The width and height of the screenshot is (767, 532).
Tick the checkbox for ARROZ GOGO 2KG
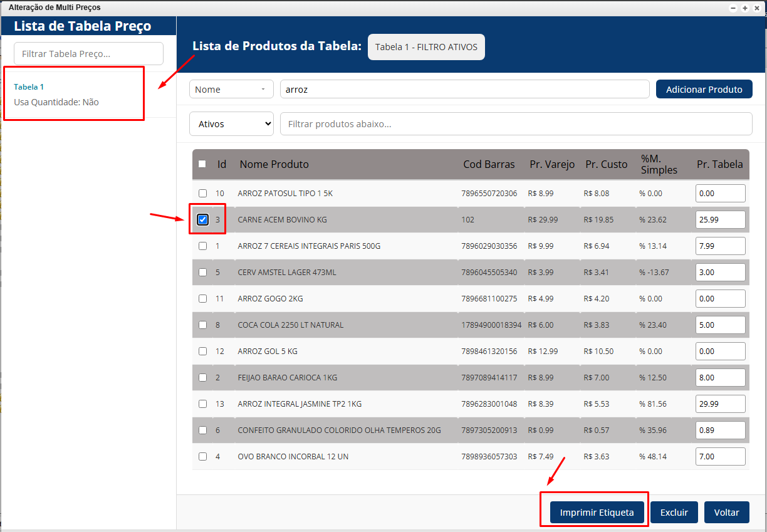pyautogui.click(x=202, y=298)
